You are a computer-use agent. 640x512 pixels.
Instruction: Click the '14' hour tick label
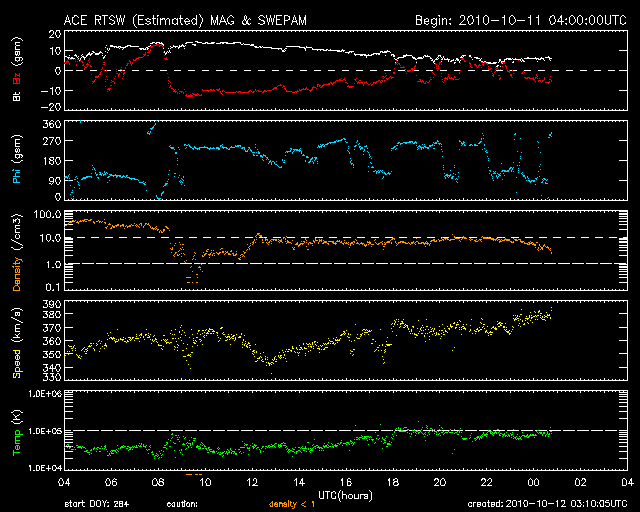click(299, 482)
